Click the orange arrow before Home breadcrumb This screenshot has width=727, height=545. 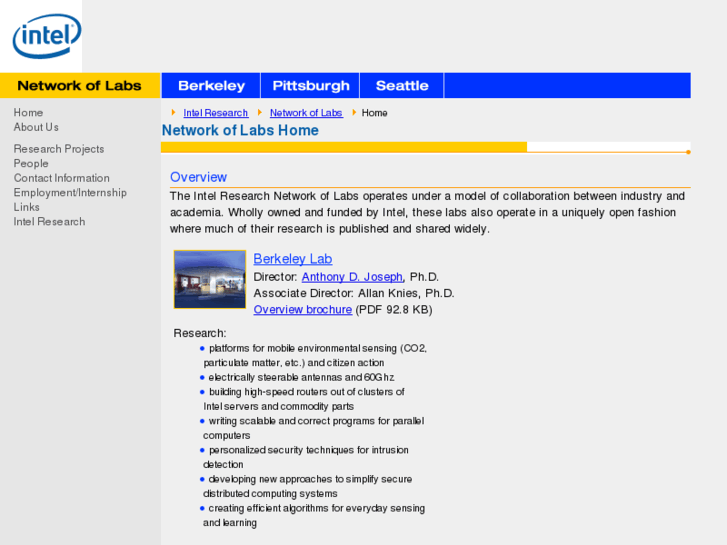[354, 112]
